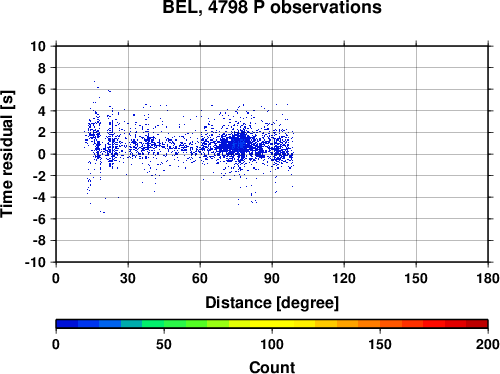
Task: Click x-axis tick label '60'
Action: pyautogui.click(x=200, y=278)
